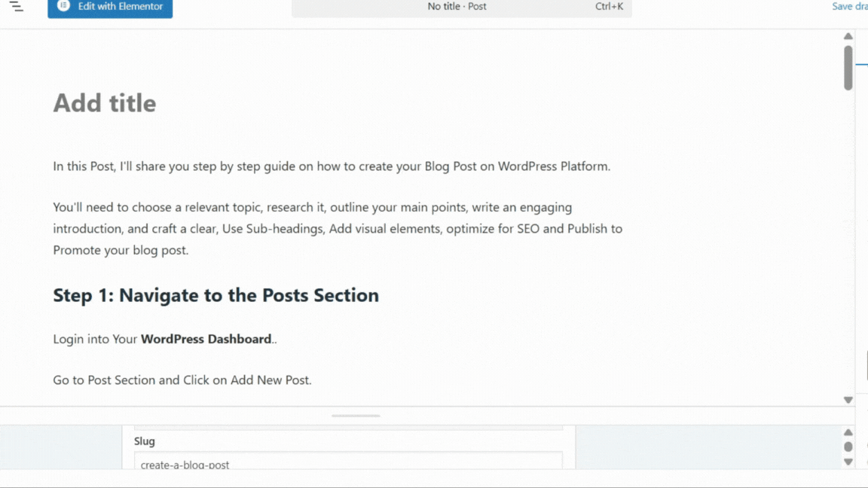Click the meta box panel resize handle

pyautogui.click(x=356, y=416)
